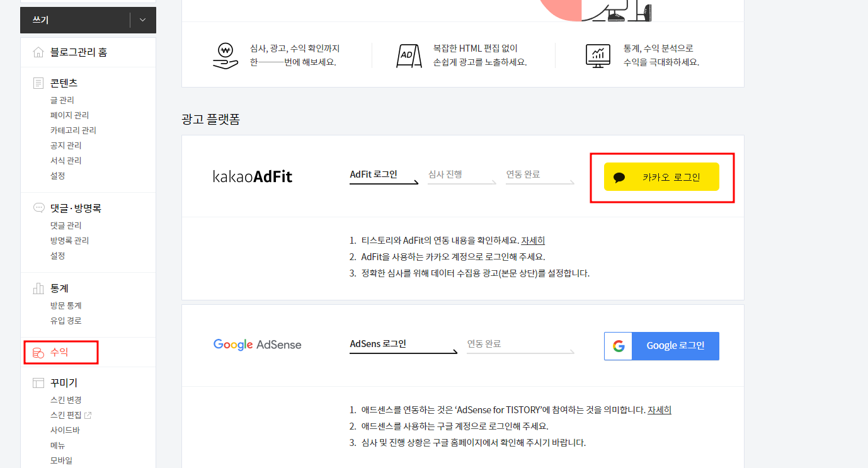Select the 꾸미기 heading
The width and height of the screenshot is (868, 468).
64,383
